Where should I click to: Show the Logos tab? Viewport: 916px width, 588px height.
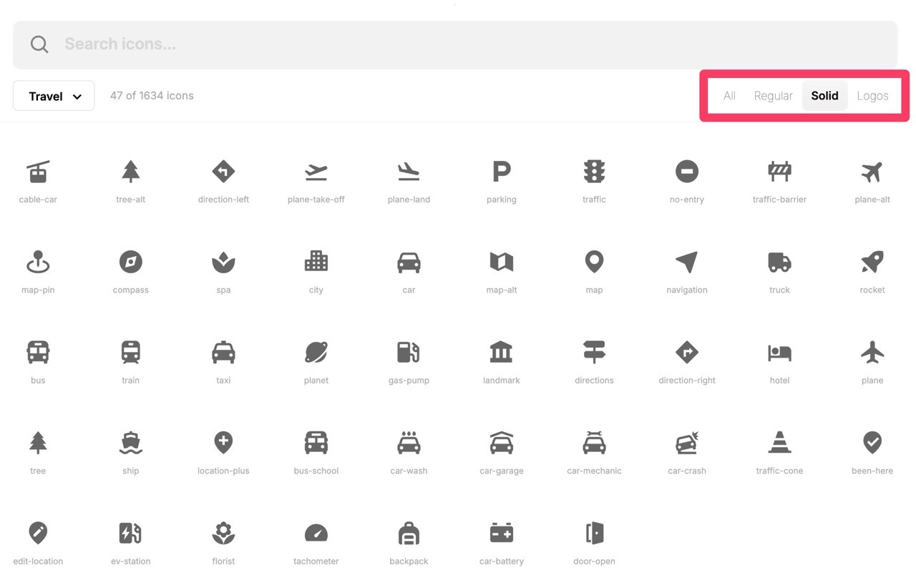point(872,96)
